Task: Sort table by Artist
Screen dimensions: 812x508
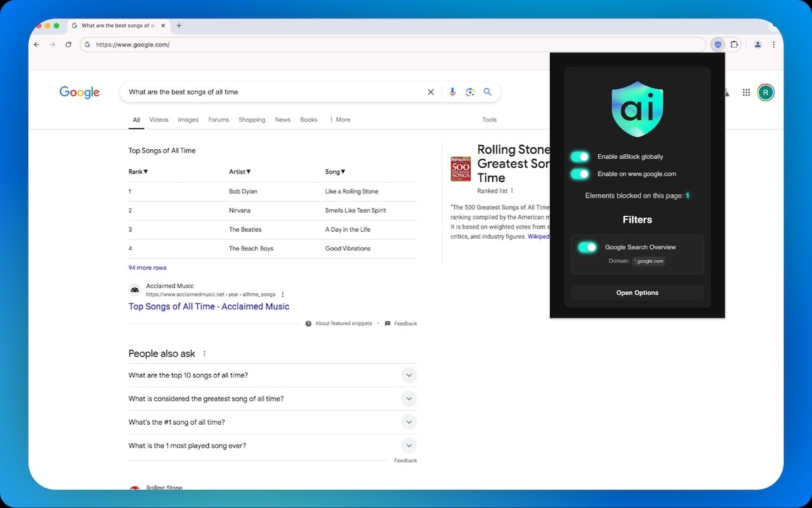Action: (x=240, y=171)
